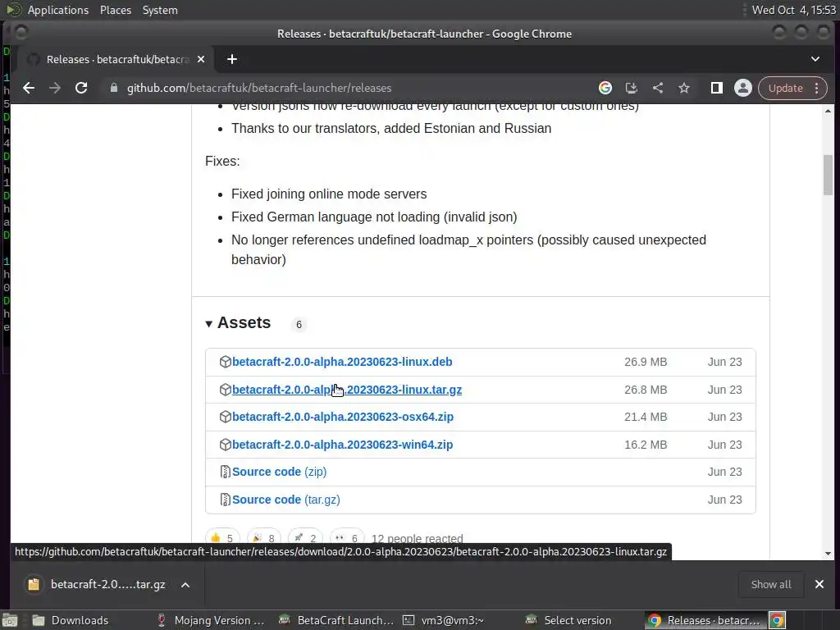Click the show desktop icon in taskbar

point(10,620)
